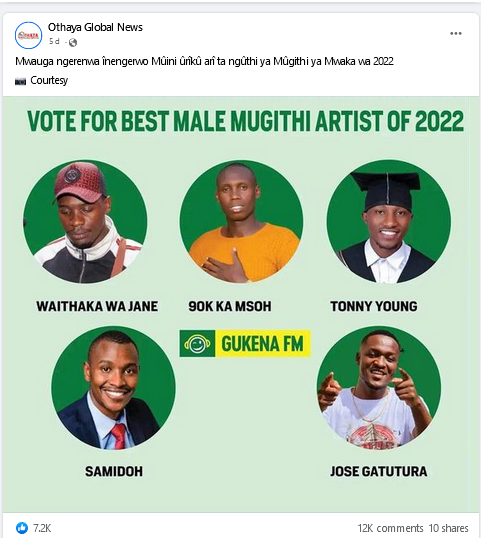Open the 10 shares link
This screenshot has height=538, width=481.
[448, 528]
